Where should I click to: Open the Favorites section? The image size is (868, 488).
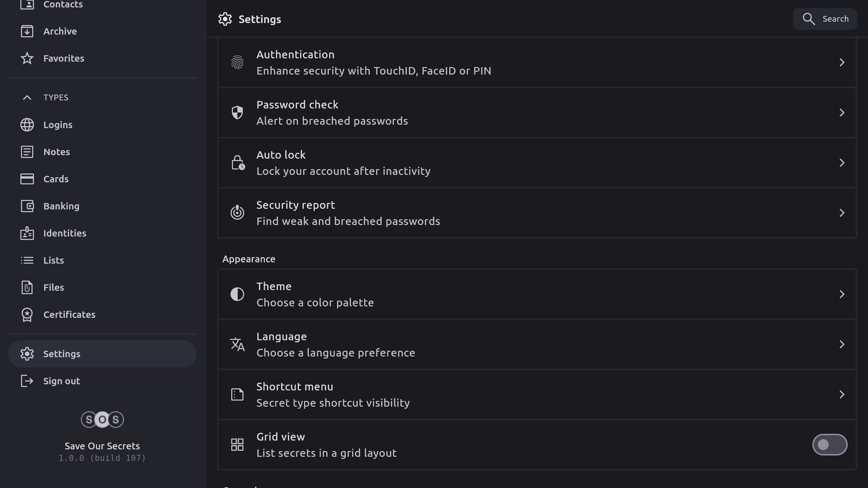coord(63,58)
